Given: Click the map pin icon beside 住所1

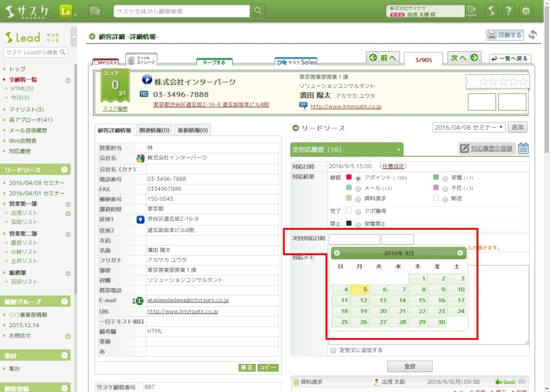Looking at the screenshot, I should (140, 219).
